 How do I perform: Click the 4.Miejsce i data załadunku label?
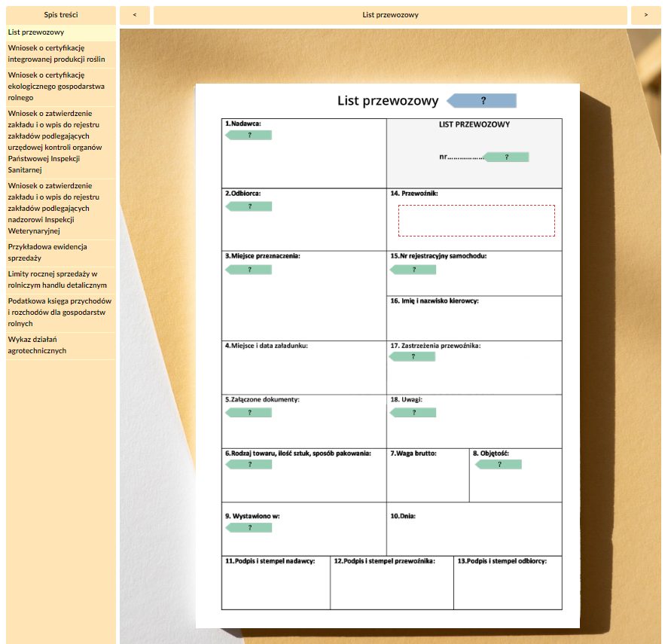[x=267, y=346]
